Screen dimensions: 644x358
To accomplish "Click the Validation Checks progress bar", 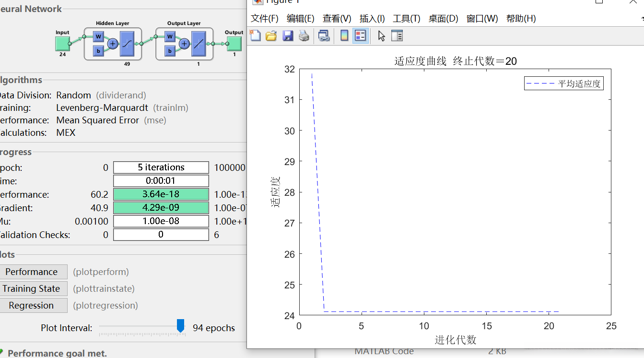I will click(161, 235).
